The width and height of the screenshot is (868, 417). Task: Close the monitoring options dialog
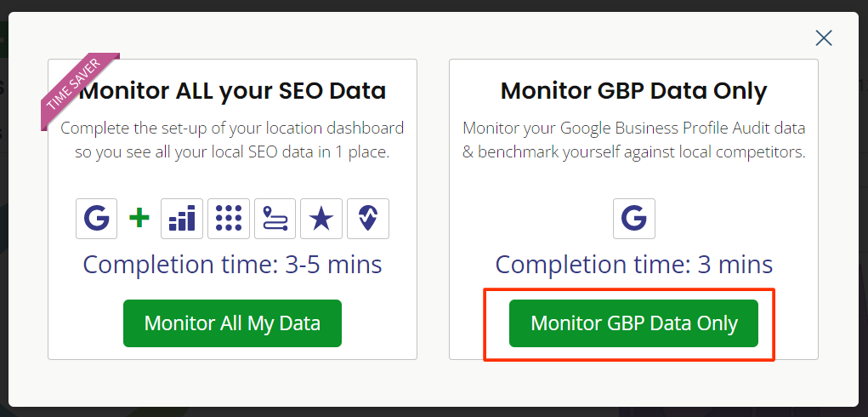coord(824,37)
